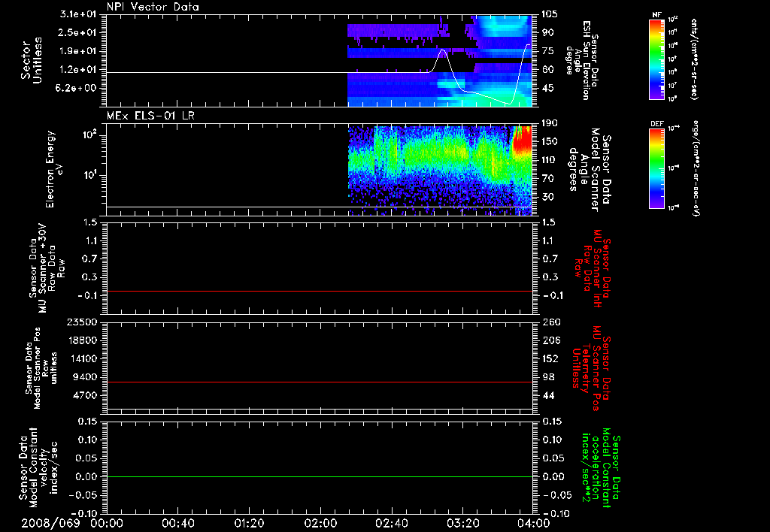Select the 'NPI Vector Data' panel title

[x=153, y=7]
